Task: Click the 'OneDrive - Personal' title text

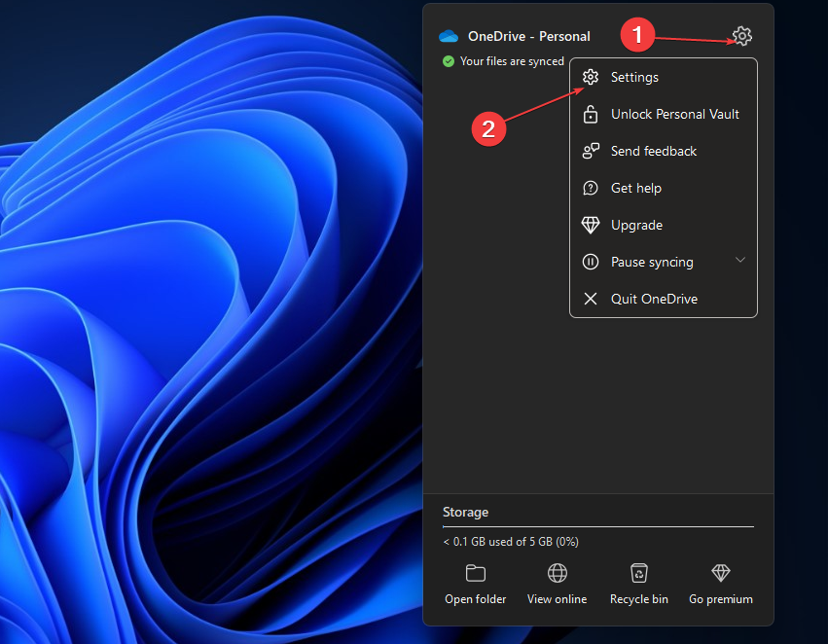Action: coord(529,36)
